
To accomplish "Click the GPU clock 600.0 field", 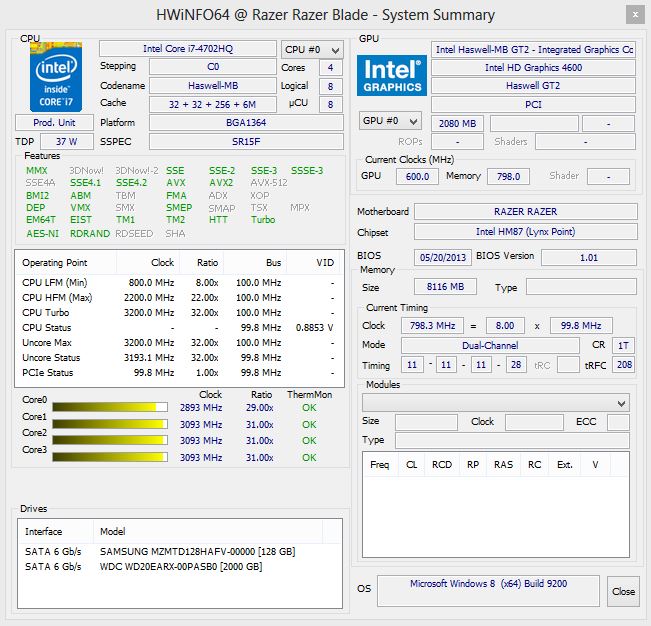I will [x=417, y=176].
